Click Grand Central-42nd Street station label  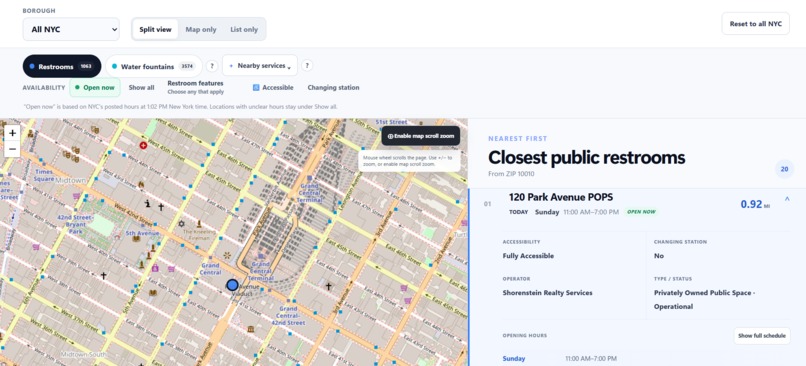pos(289,316)
